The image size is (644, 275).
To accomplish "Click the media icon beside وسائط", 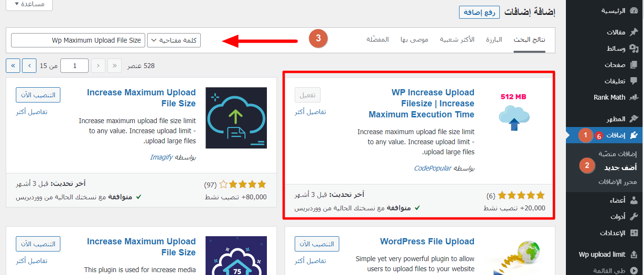I will point(634,48).
